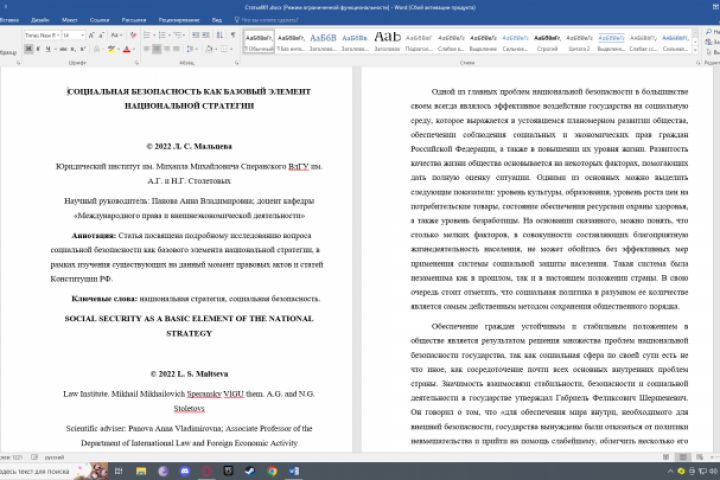Increase font size
Screen dimensions: 720x480
pyautogui.click(x=91, y=35)
